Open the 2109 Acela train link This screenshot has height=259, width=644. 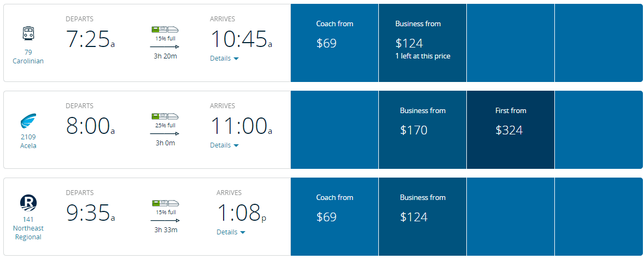[x=28, y=142]
